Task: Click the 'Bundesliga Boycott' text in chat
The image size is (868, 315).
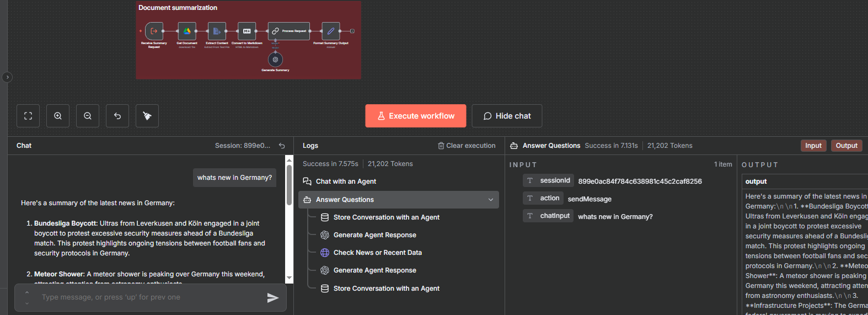Action: [65, 223]
